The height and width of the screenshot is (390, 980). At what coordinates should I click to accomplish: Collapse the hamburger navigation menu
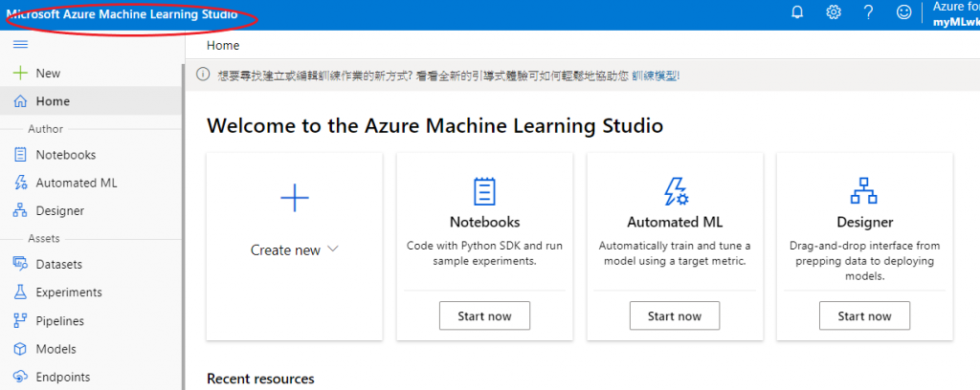click(21, 45)
